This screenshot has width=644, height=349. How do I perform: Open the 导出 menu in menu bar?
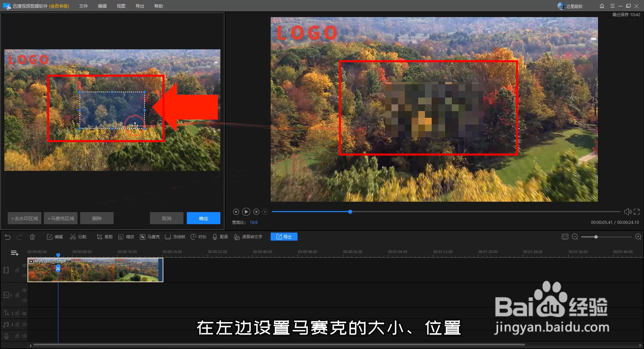[140, 6]
